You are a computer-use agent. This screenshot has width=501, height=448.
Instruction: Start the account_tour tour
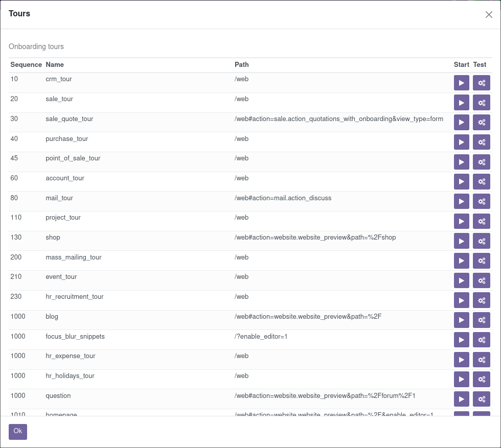tap(461, 182)
